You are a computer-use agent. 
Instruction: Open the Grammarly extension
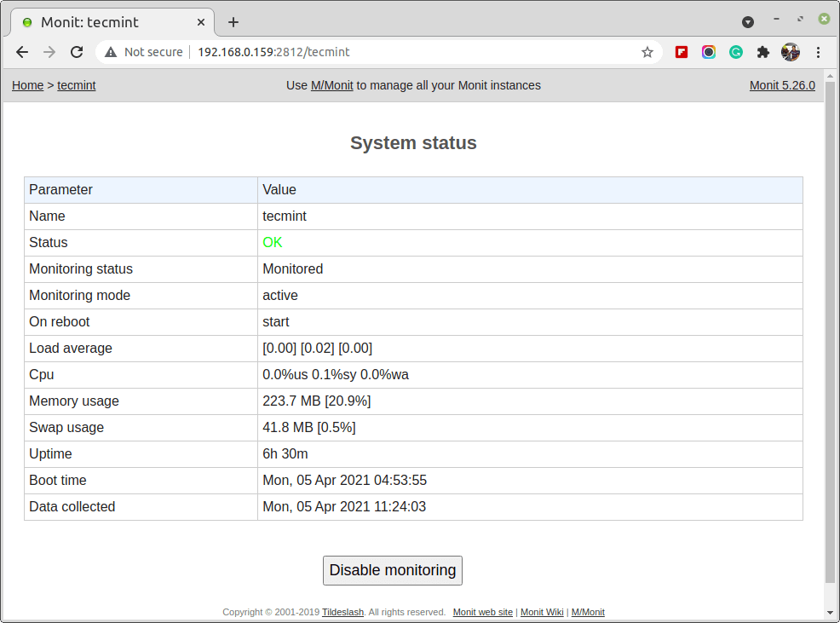point(735,52)
